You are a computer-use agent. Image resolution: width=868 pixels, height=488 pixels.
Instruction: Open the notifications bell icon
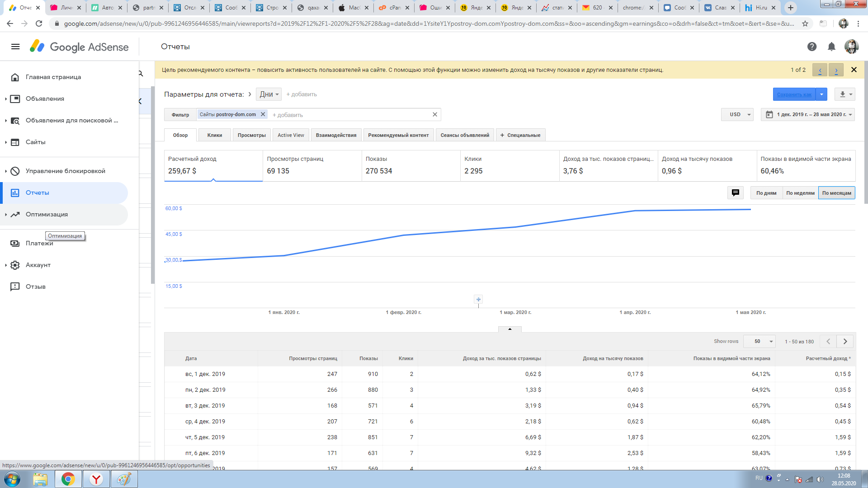tap(831, 47)
